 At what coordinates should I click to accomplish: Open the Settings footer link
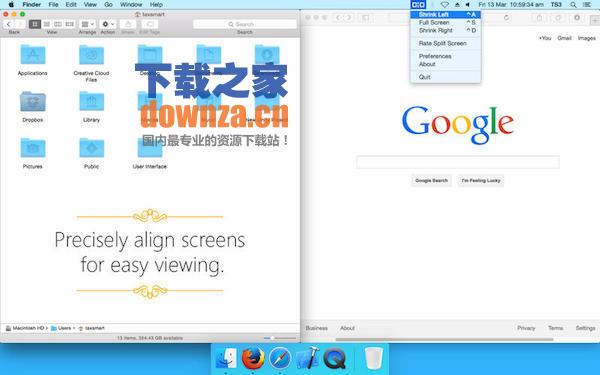[x=585, y=328]
